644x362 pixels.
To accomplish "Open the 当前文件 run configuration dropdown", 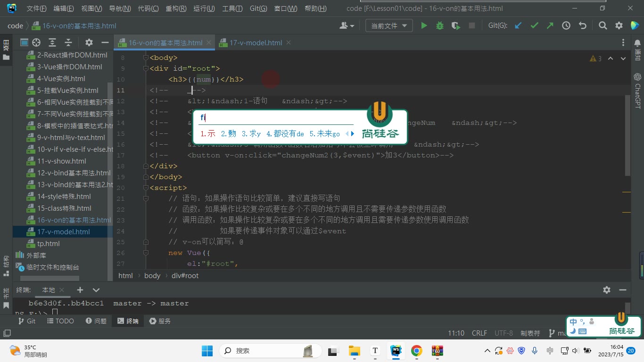I will coord(389,26).
